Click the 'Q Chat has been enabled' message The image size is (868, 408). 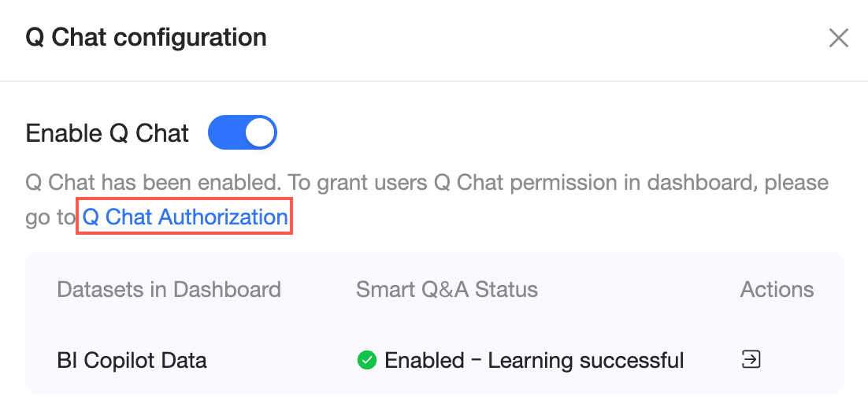pos(154,183)
